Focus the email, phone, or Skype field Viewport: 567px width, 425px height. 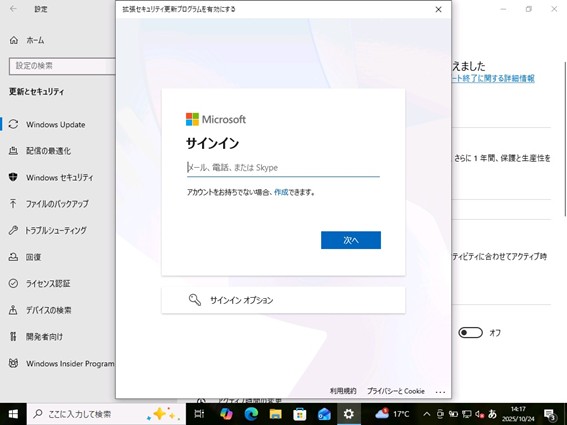283,167
